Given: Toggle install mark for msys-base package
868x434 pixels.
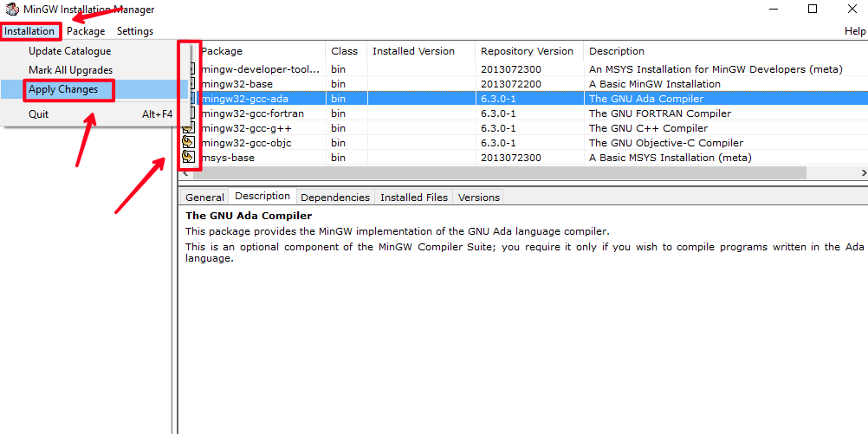Looking at the screenshot, I should (188, 157).
